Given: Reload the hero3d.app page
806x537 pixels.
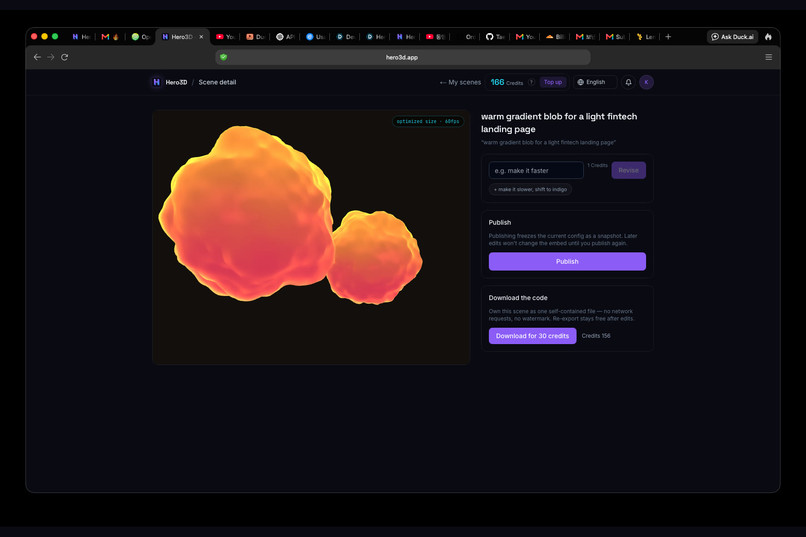Looking at the screenshot, I should [64, 57].
